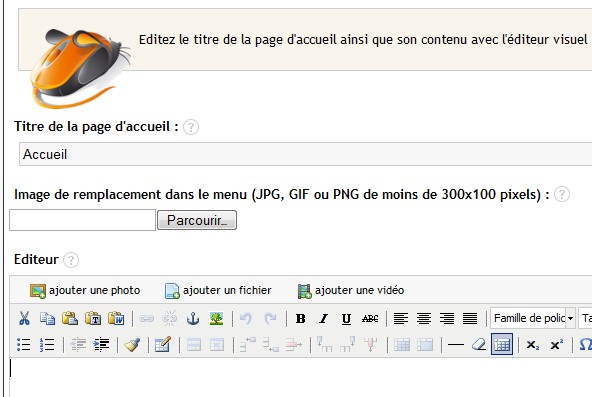Click merge table cells icon

425,345
